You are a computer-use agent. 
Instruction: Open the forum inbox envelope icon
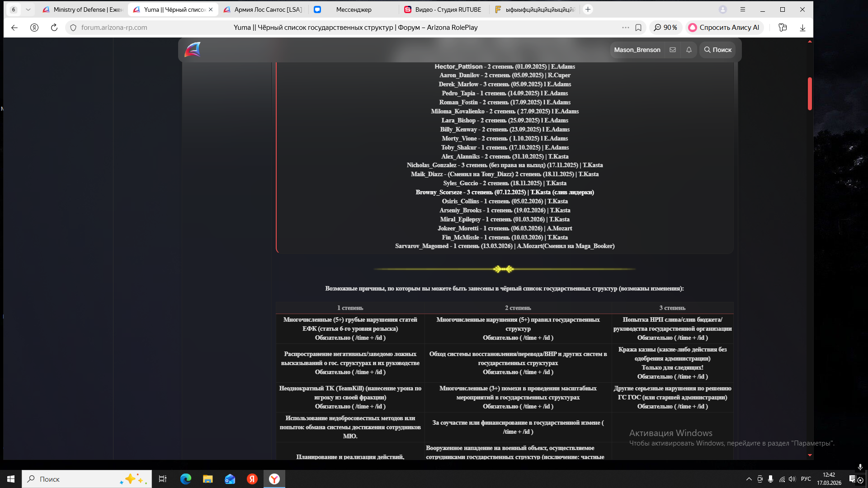coord(673,50)
